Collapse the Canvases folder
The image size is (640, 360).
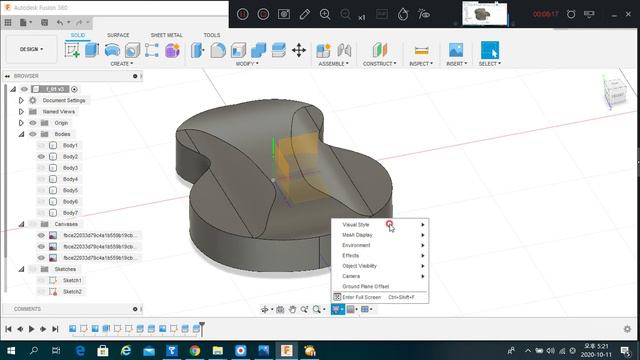(21, 224)
